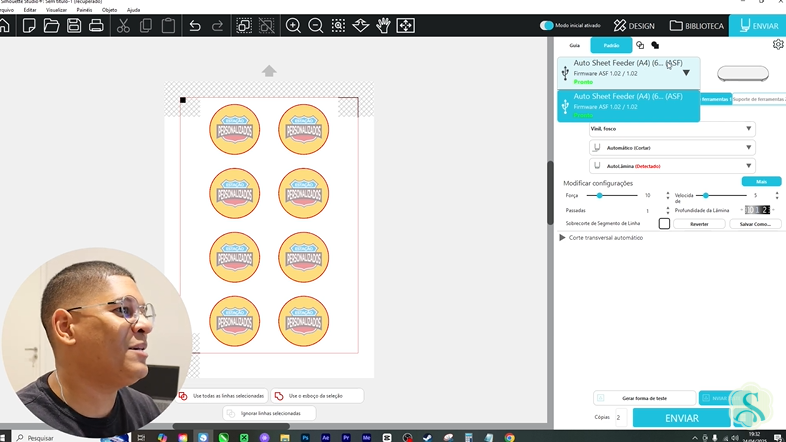Open the 'AutoLâmina (Detectado)' tool dropdown
The width and height of the screenshot is (786, 442).
pos(672,165)
